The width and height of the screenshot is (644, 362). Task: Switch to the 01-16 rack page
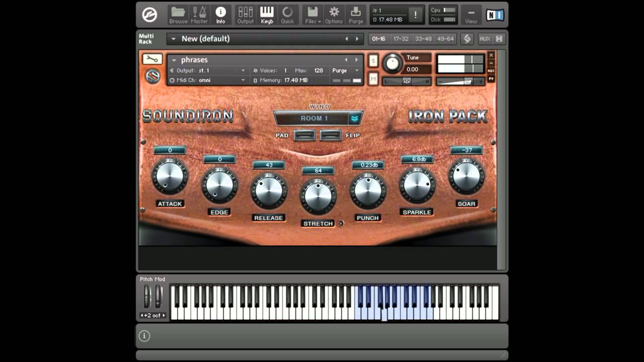(379, 39)
